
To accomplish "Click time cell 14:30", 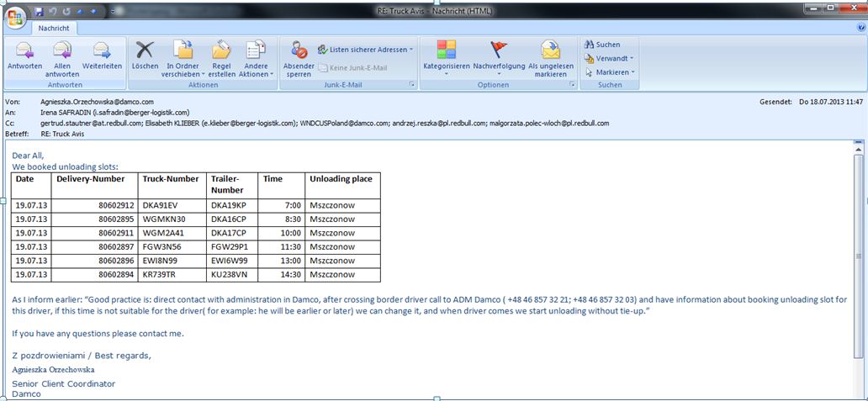I will pyautogui.click(x=291, y=274).
